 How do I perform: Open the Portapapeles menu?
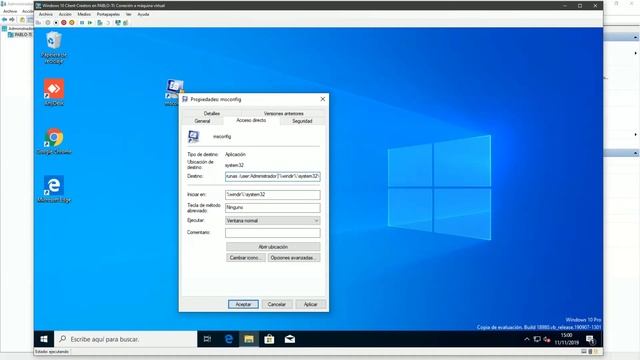(x=108, y=14)
